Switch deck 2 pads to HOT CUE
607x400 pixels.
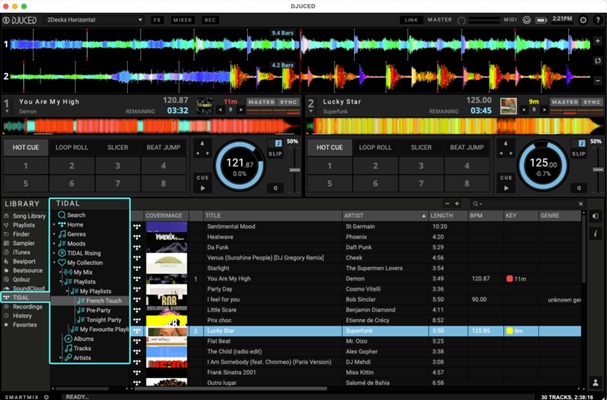pyautogui.click(x=329, y=148)
